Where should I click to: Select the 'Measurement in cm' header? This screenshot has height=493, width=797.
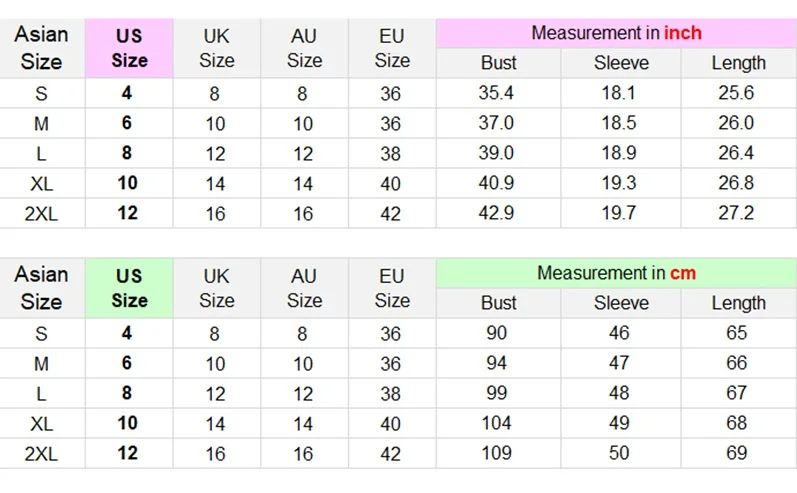(616, 273)
